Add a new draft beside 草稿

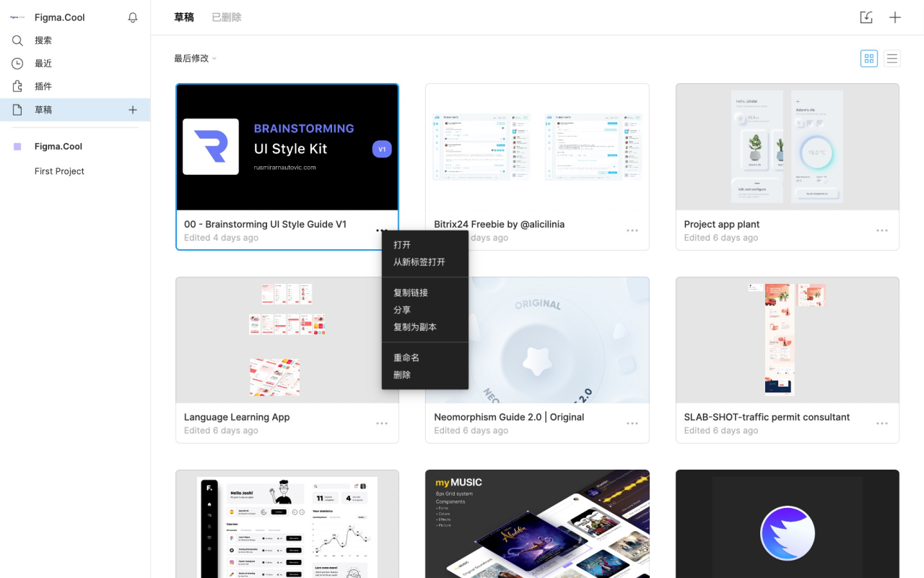point(133,109)
